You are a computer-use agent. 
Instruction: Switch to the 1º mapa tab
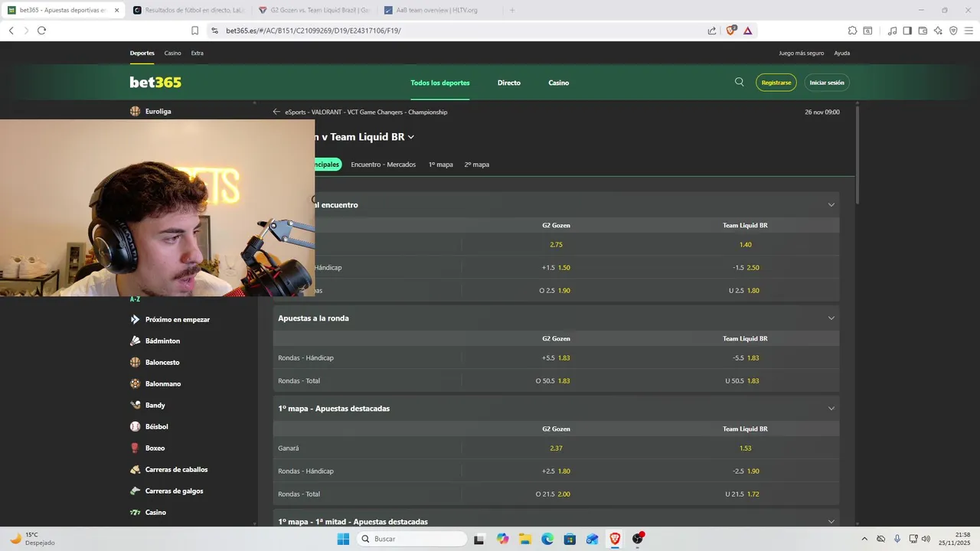[440, 165]
